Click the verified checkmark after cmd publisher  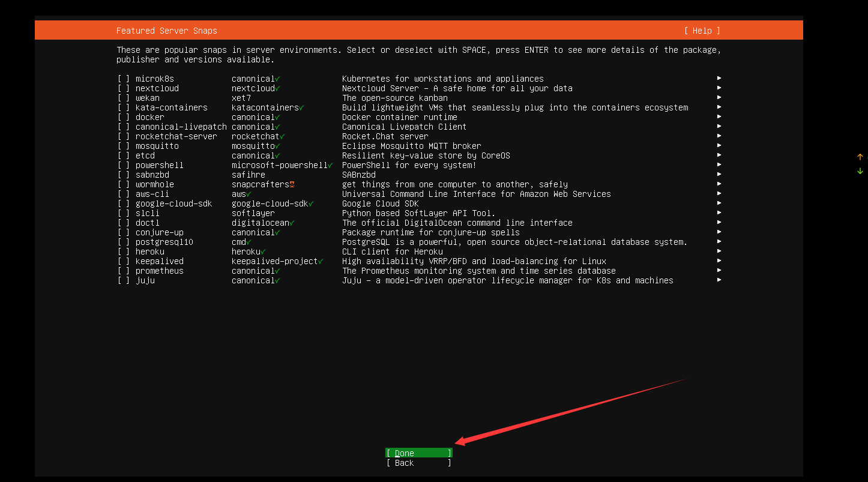click(249, 242)
